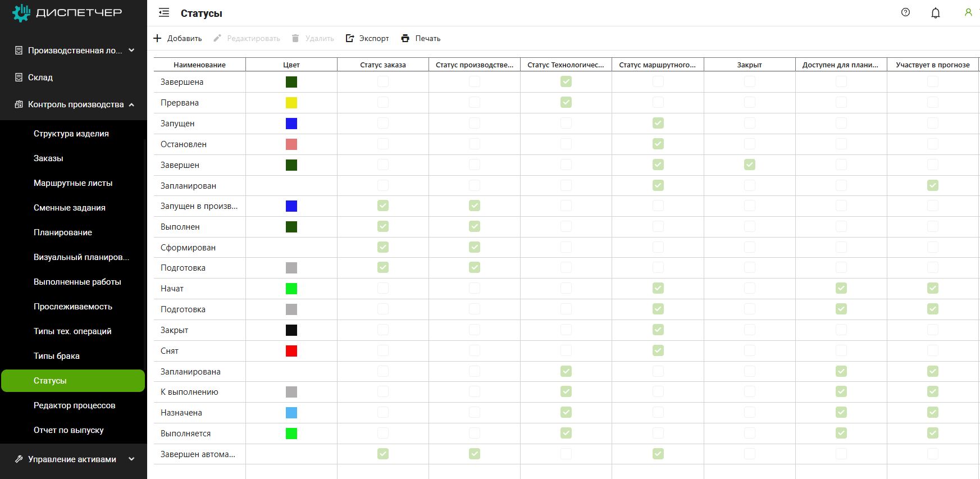Sort by Наименование column header
Image resolution: width=980 pixels, height=479 pixels.
(x=199, y=65)
